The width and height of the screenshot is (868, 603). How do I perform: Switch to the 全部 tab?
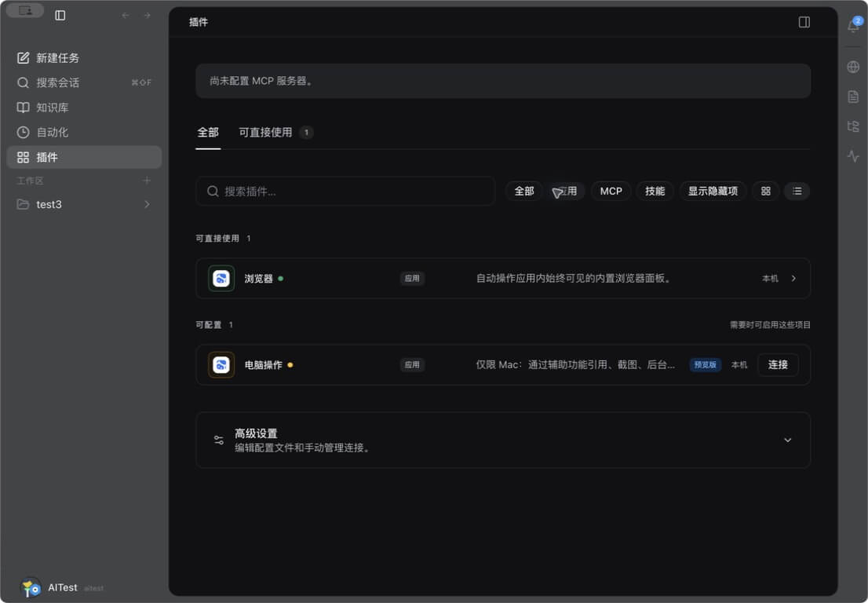point(208,133)
